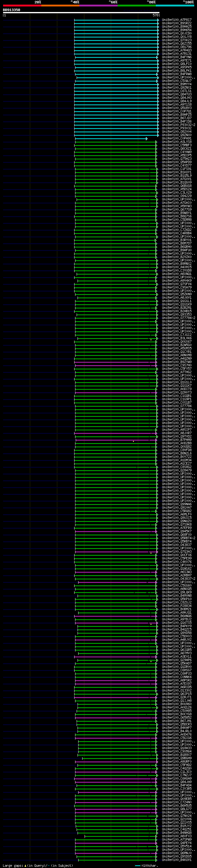Open hit UniRef100_B1KUY1

point(177,172)
